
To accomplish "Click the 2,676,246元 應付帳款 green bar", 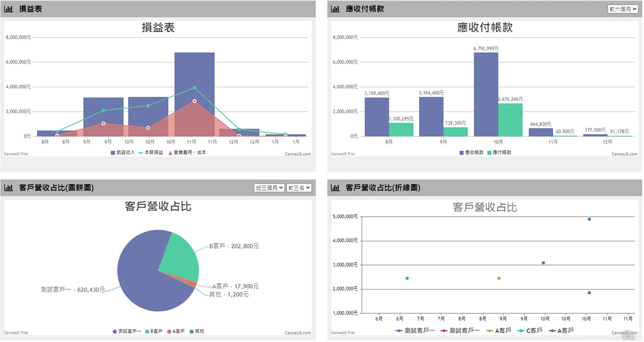I will 510,120.
